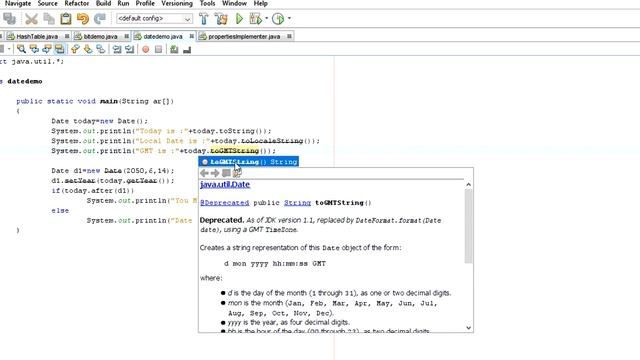Switch to propertiesImplementer.java tab
Screen dimensions: 640x360
(244, 36)
